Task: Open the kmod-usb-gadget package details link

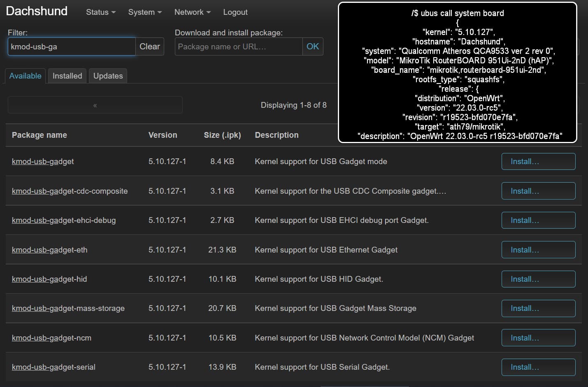Action: coord(43,161)
